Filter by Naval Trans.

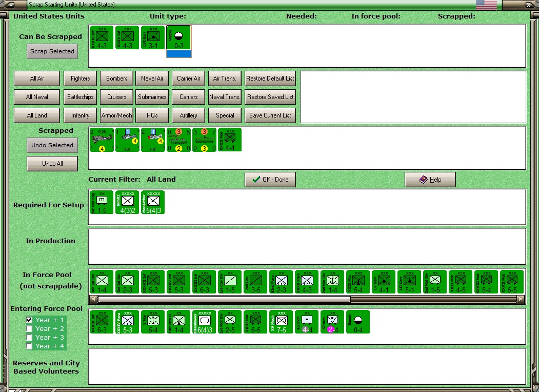pos(225,97)
